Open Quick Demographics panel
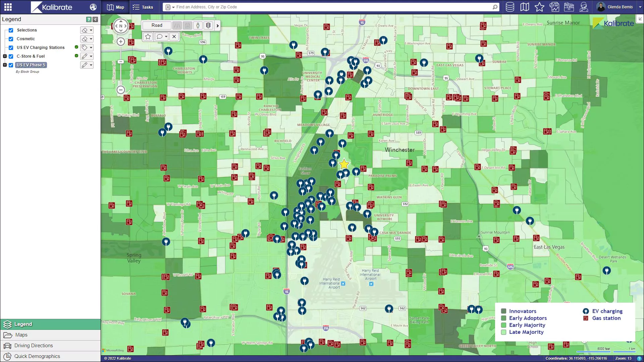The image size is (644, 362). [37, 356]
